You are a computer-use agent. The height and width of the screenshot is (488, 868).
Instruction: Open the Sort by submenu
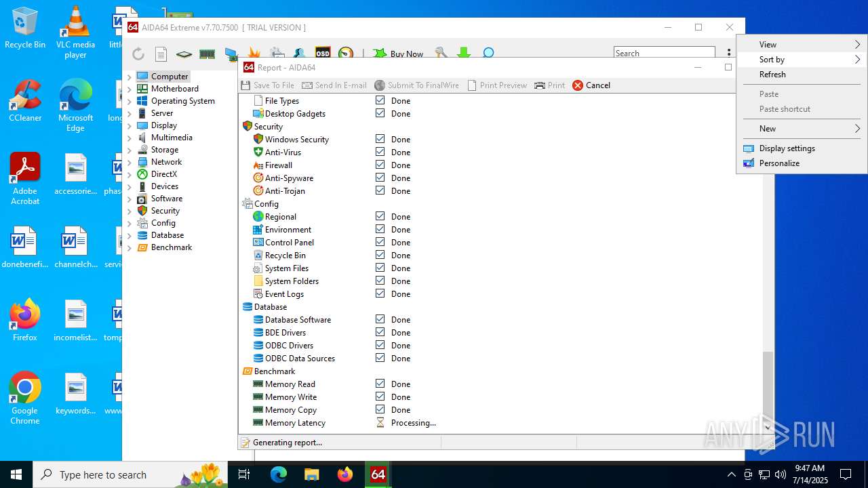tap(802, 60)
